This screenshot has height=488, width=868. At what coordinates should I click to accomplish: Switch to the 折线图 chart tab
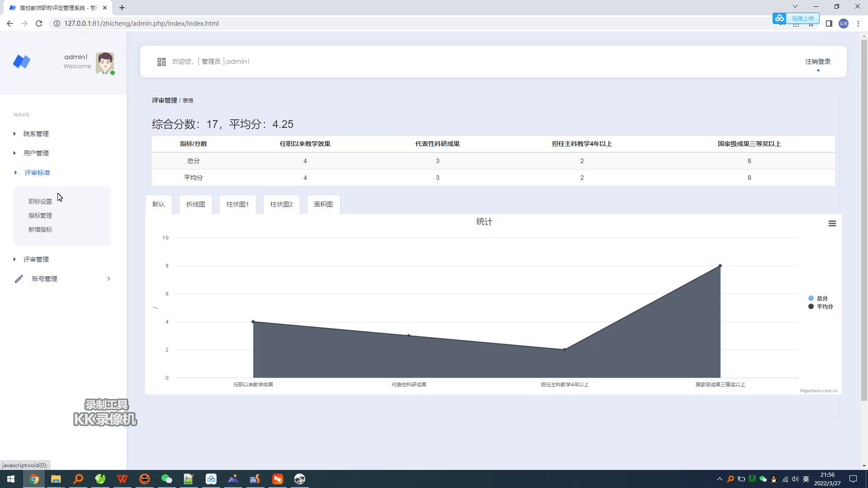[x=196, y=204]
